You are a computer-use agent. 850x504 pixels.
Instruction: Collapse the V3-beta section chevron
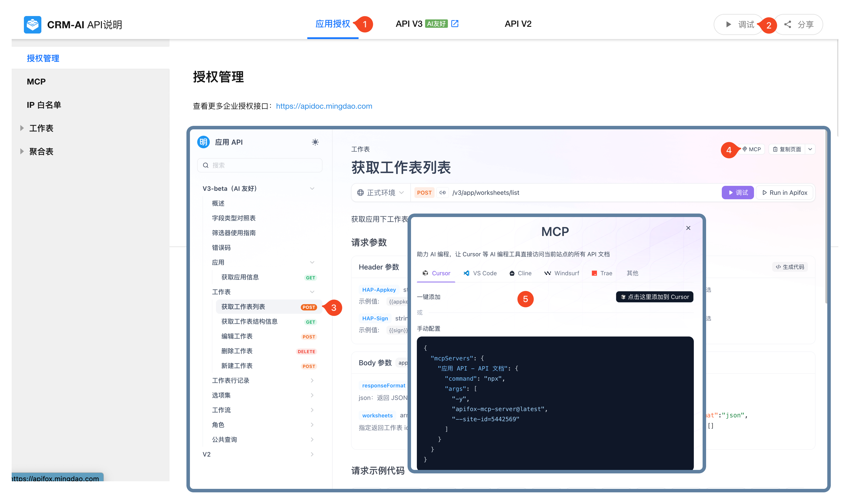click(x=312, y=188)
